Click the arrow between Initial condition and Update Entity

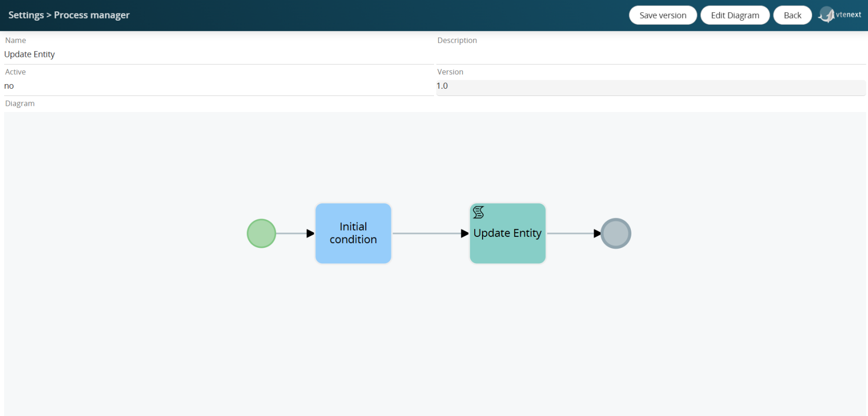click(430, 233)
